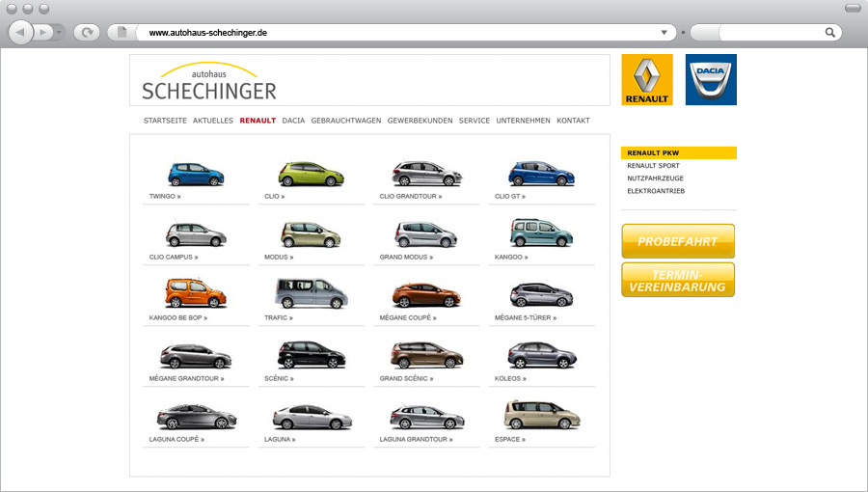Click the Trafic van image
The height and width of the screenshot is (492, 868).
click(x=312, y=293)
